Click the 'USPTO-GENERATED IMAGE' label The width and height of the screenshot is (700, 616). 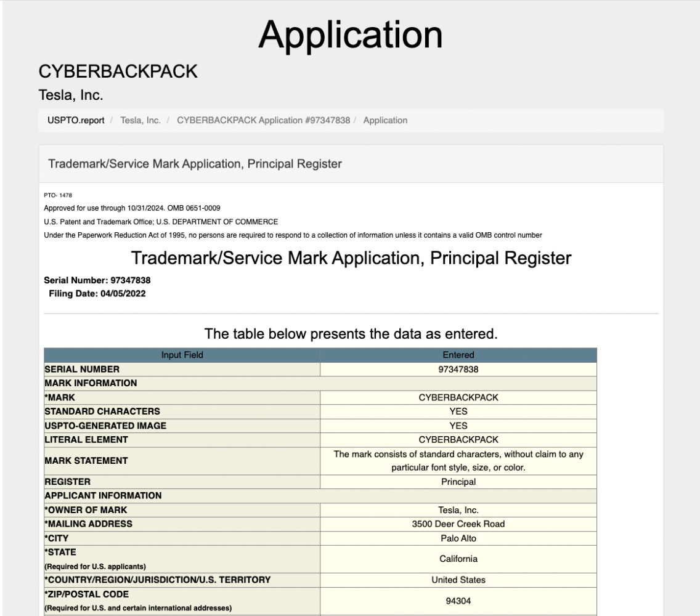pyautogui.click(x=105, y=426)
